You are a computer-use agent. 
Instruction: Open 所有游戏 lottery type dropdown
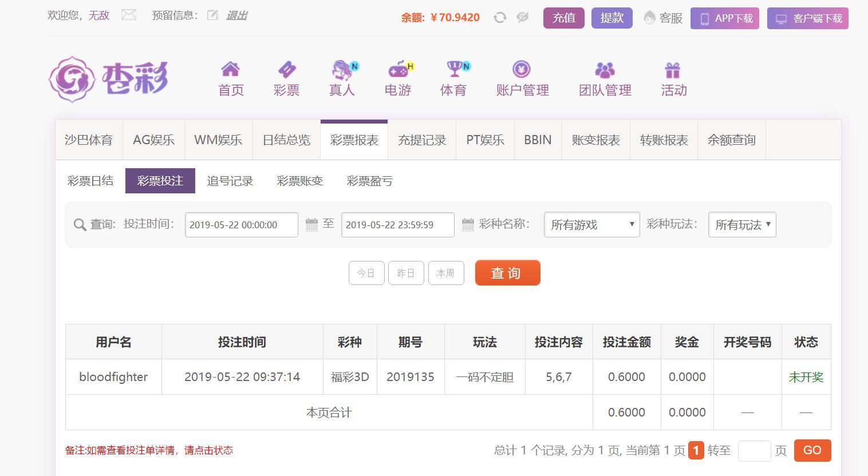[x=592, y=225]
